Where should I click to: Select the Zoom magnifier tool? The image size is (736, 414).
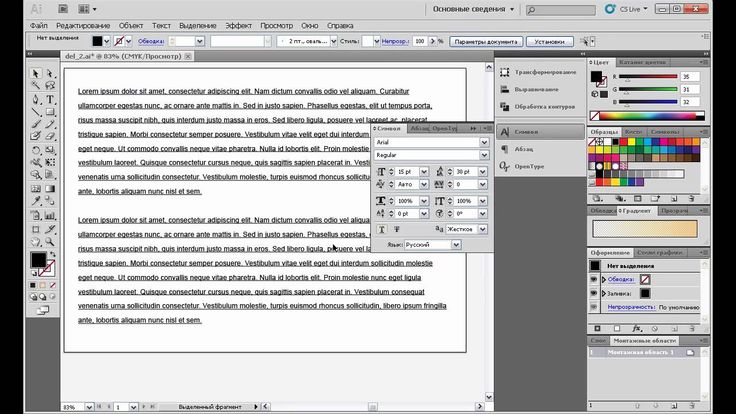coord(50,242)
